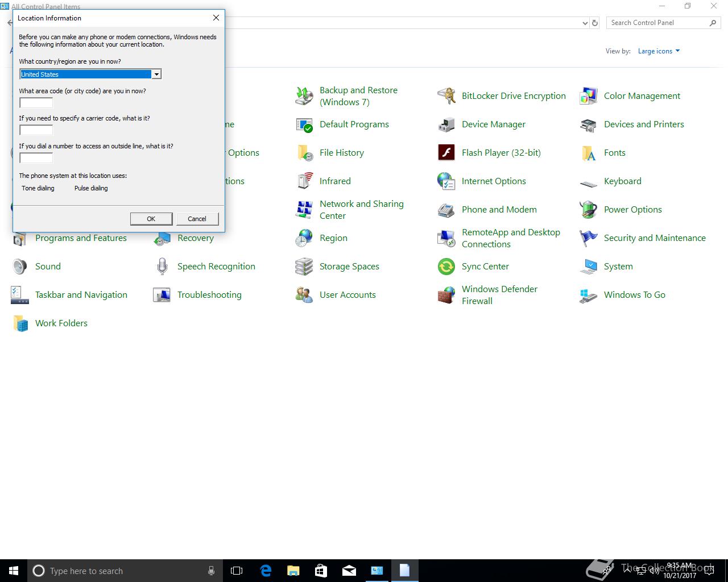This screenshot has height=582, width=728.
Task: Open the User Accounts link
Action: 348,295
